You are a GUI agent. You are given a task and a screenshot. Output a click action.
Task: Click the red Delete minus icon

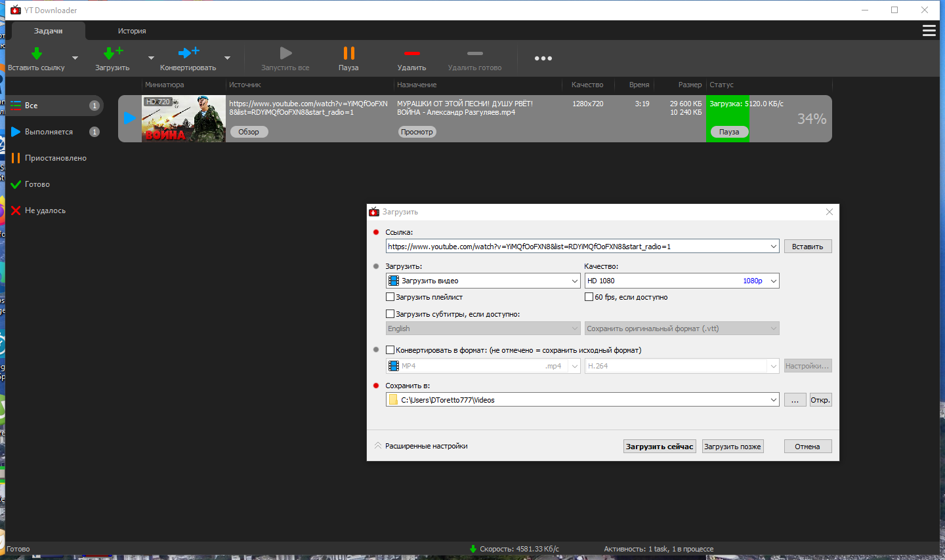click(x=411, y=53)
